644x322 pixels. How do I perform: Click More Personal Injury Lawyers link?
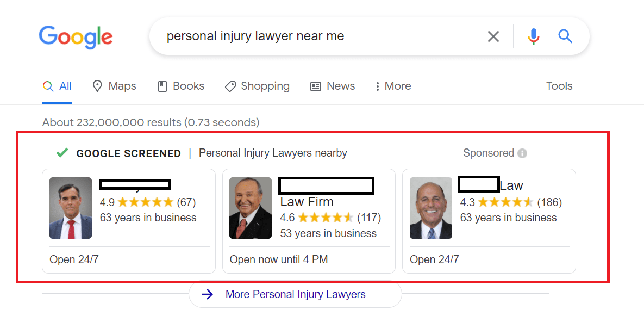pyautogui.click(x=295, y=294)
